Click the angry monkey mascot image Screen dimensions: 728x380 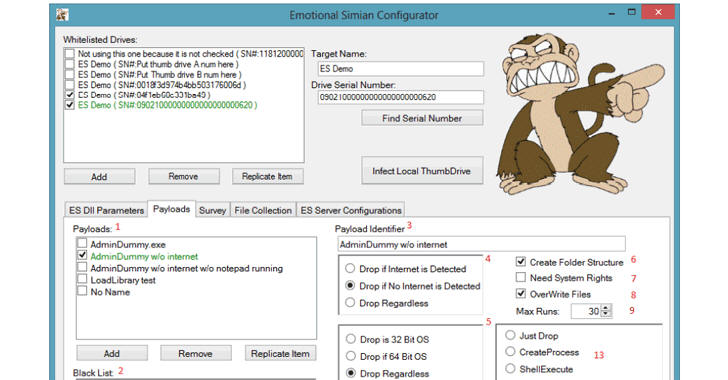[x=580, y=114]
